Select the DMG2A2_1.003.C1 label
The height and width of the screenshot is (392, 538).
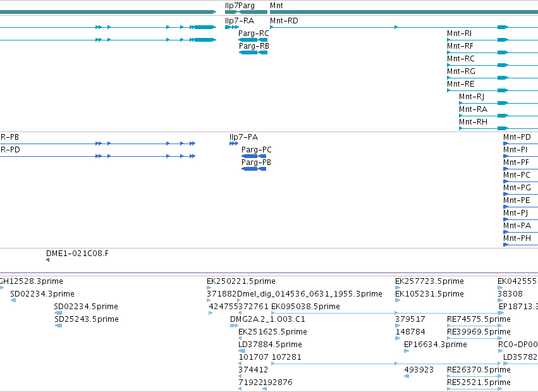[x=267, y=319]
